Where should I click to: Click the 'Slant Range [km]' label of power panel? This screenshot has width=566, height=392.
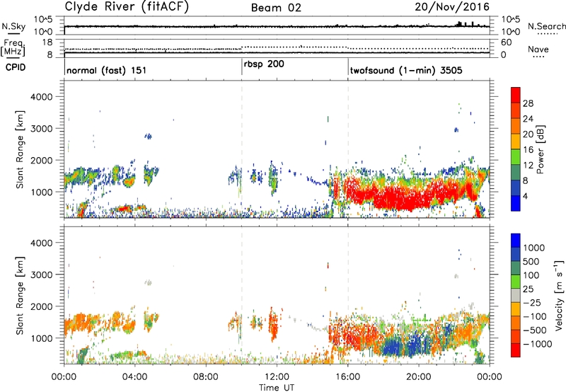[20, 149]
